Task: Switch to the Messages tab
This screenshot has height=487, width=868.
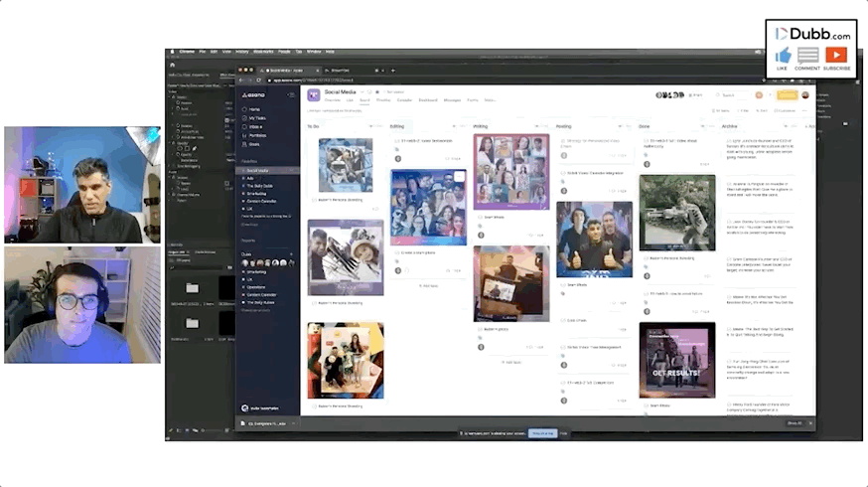Action: point(452,100)
